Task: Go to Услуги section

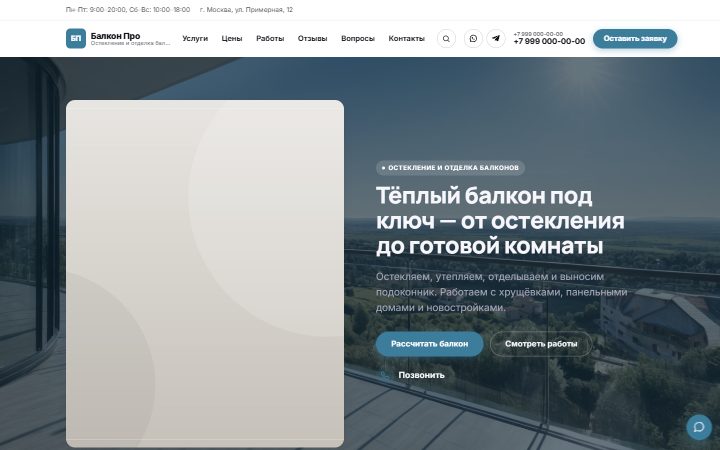Action: point(195,39)
